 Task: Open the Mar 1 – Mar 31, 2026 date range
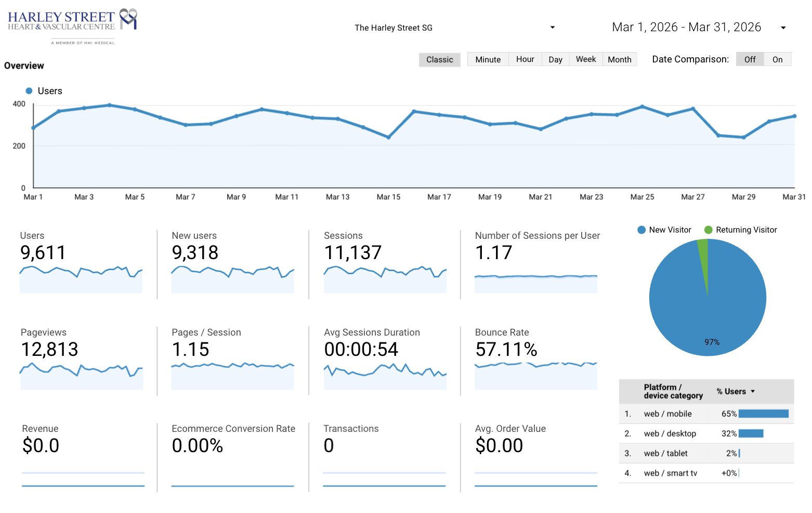tap(686, 27)
